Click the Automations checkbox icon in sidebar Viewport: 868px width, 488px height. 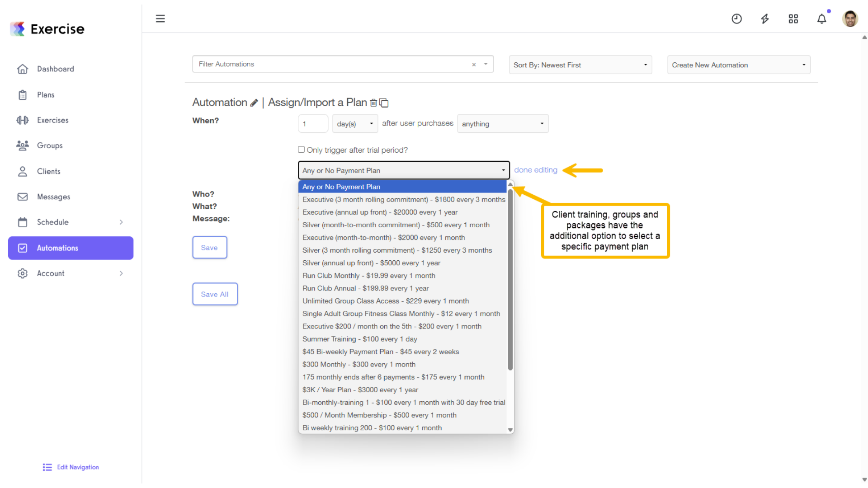pyautogui.click(x=23, y=248)
